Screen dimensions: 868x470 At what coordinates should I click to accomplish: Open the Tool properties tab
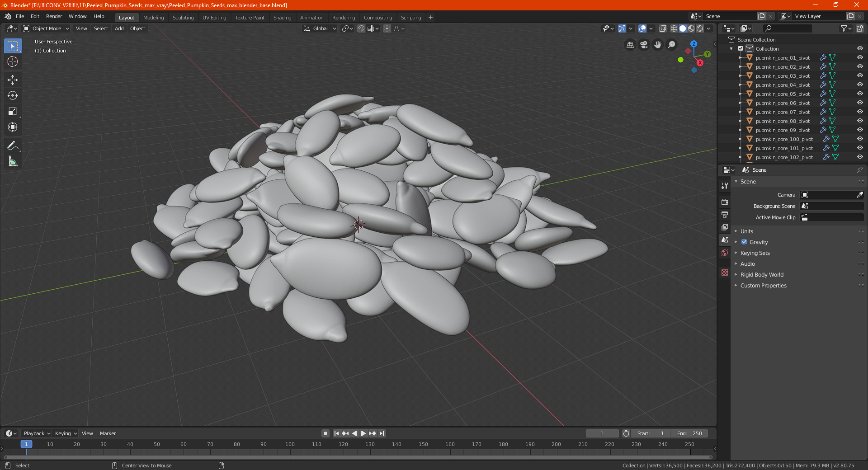(x=725, y=185)
